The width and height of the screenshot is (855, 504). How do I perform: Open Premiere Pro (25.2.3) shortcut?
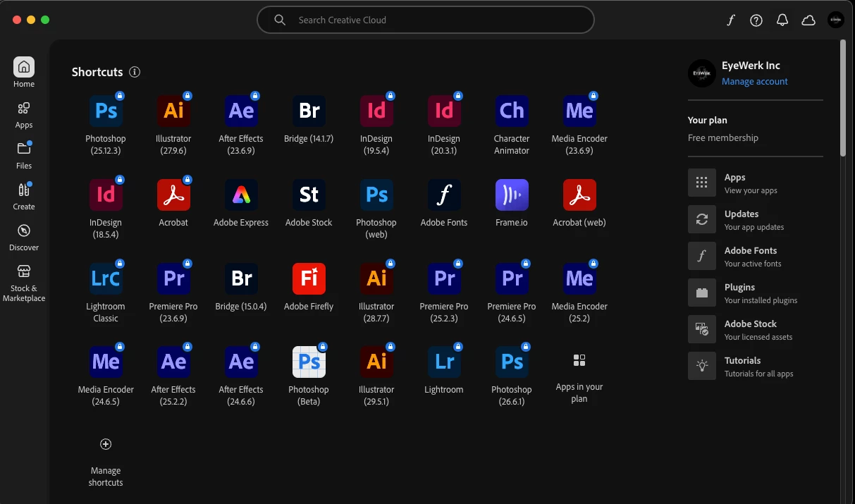tap(444, 278)
